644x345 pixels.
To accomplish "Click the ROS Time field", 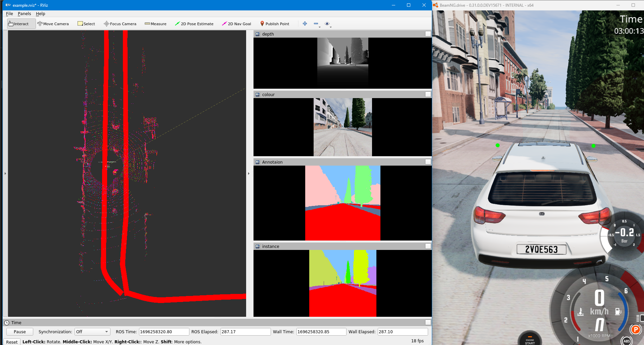I will 164,332.
